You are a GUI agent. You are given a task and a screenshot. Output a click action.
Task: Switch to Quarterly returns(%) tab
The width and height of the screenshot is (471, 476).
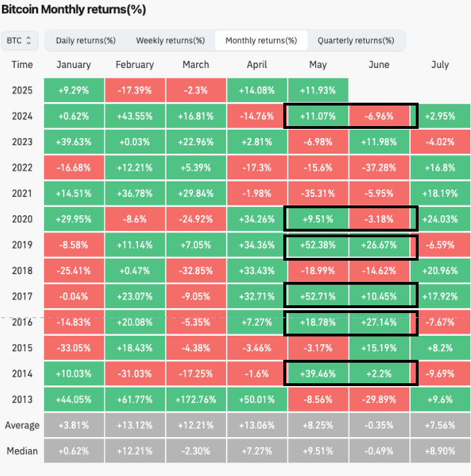click(356, 40)
